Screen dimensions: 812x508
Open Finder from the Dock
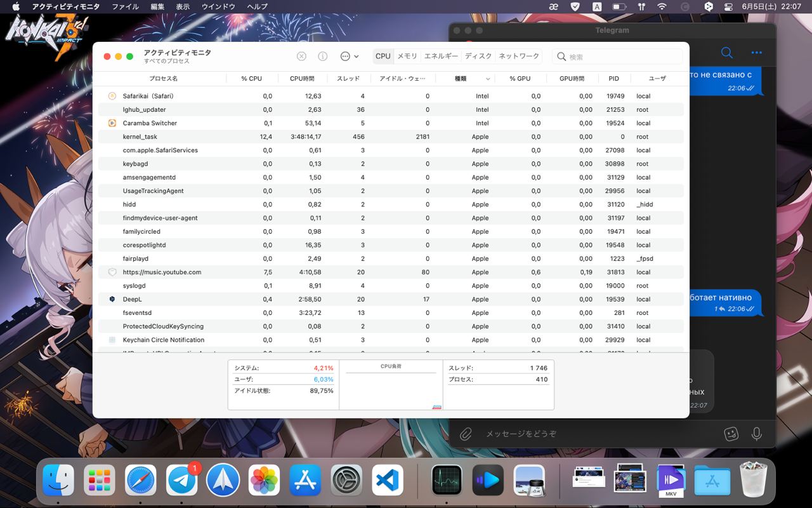[58, 480]
